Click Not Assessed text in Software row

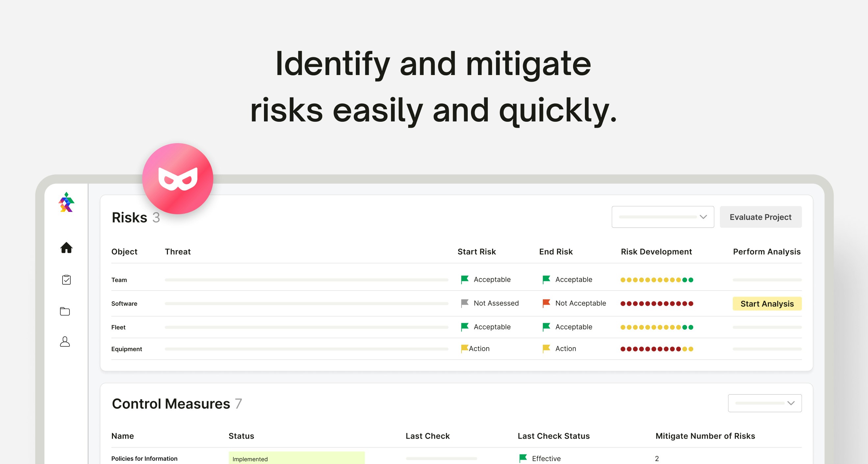496,303
